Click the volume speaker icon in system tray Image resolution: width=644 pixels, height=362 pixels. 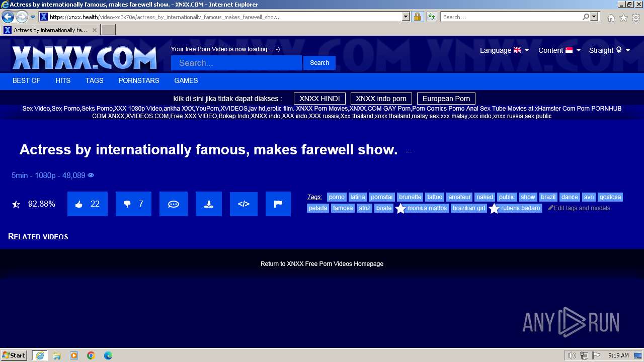coord(572,355)
